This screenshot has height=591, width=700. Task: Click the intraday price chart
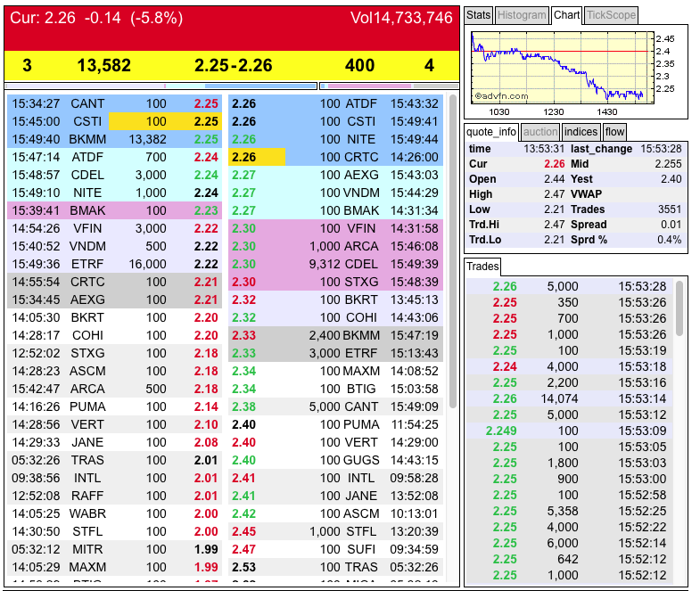pos(563,68)
